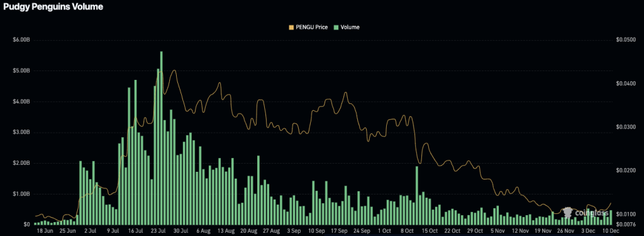Click the tallest volume bar above $5.00B
The image size is (644, 236).
click(x=162, y=138)
